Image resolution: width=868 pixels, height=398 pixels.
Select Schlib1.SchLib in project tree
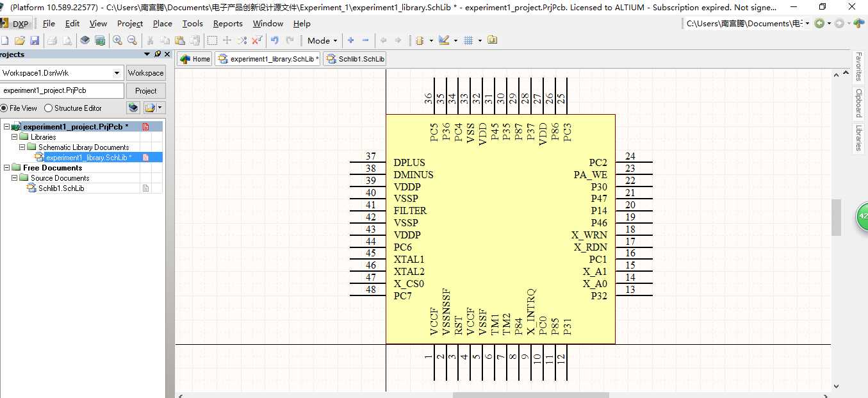pyautogui.click(x=61, y=188)
